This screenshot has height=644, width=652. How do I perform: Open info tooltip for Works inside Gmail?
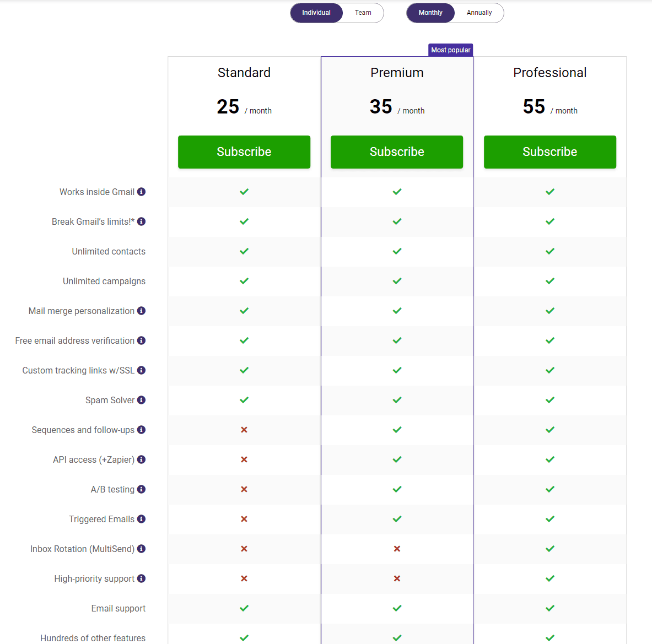(x=142, y=192)
